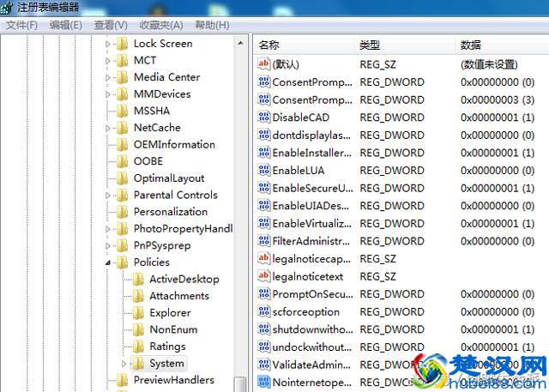Select the MMDevices tree key
The image size is (549, 392).
[162, 94]
